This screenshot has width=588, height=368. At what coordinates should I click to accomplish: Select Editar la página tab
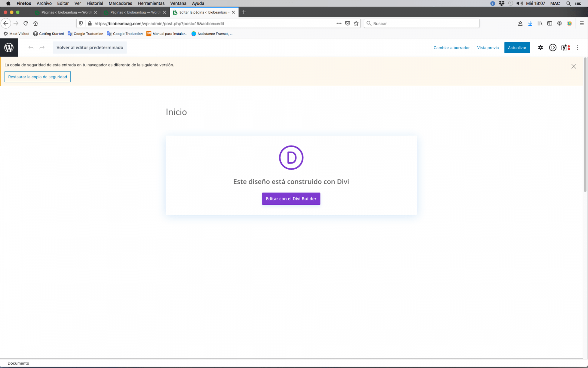point(203,12)
